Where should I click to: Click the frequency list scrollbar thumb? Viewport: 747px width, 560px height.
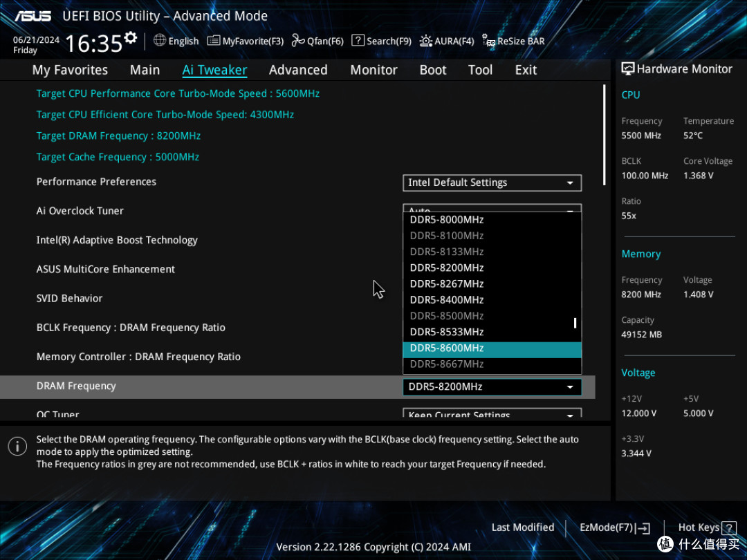pos(575,323)
